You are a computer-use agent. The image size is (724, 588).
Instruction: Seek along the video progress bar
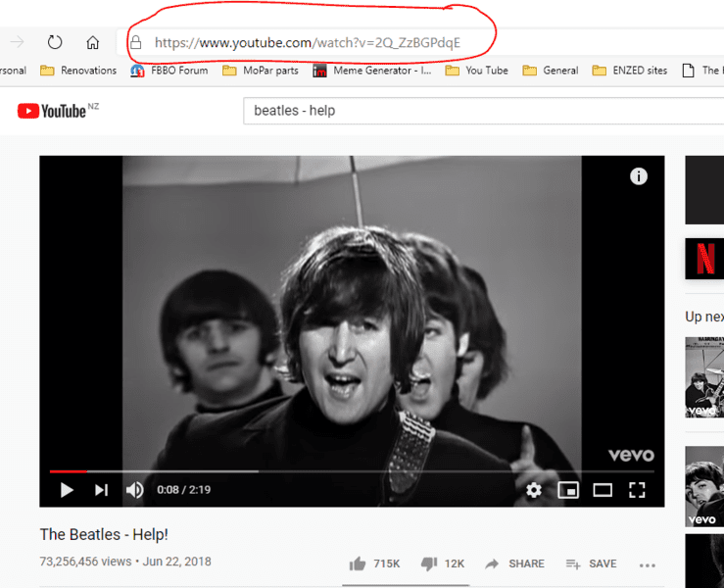pos(352,471)
